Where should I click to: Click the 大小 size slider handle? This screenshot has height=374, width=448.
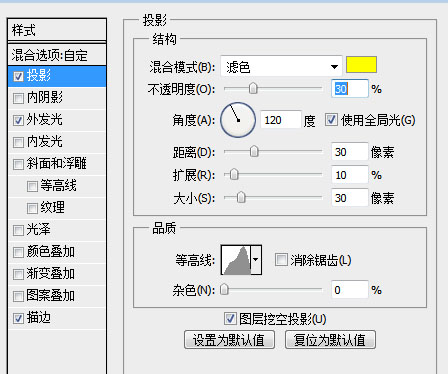click(241, 197)
